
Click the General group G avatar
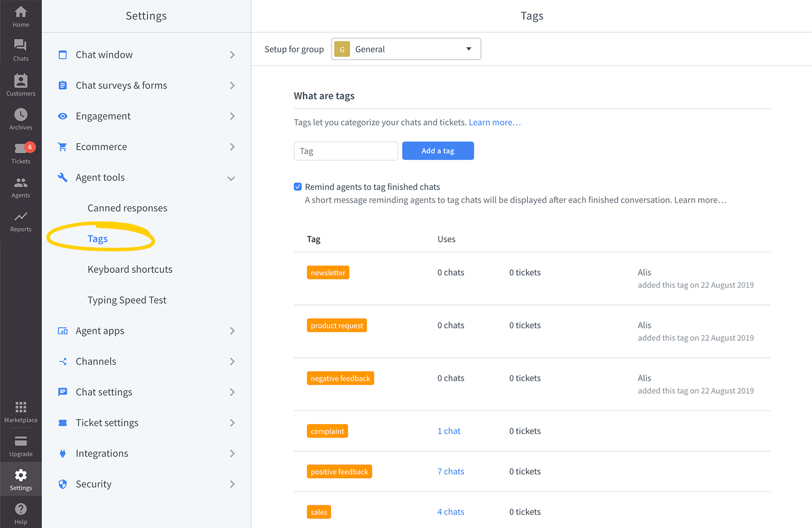342,49
